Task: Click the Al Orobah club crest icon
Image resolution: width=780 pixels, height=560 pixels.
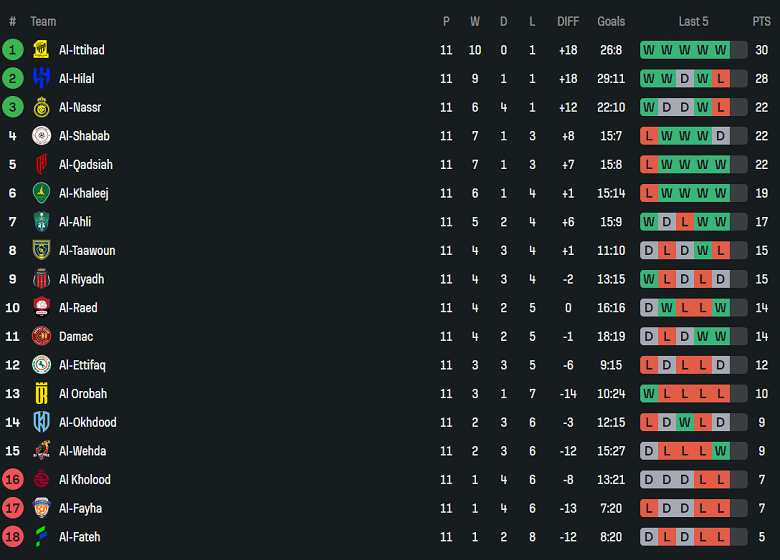Action: (x=41, y=394)
